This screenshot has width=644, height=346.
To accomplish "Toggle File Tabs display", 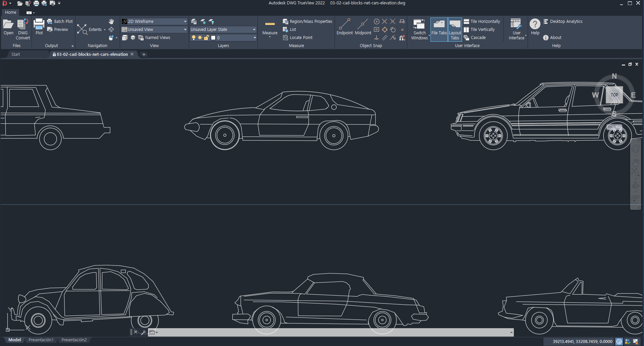I will (439, 29).
